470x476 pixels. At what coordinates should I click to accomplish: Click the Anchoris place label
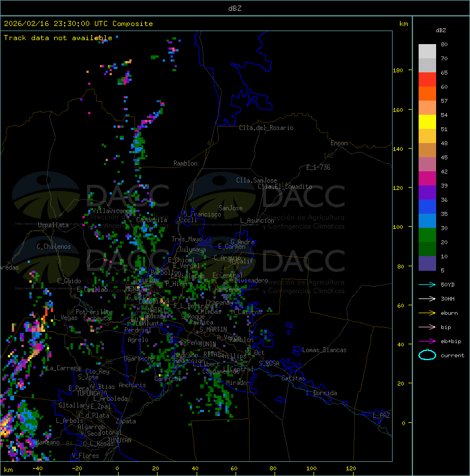[132, 385]
